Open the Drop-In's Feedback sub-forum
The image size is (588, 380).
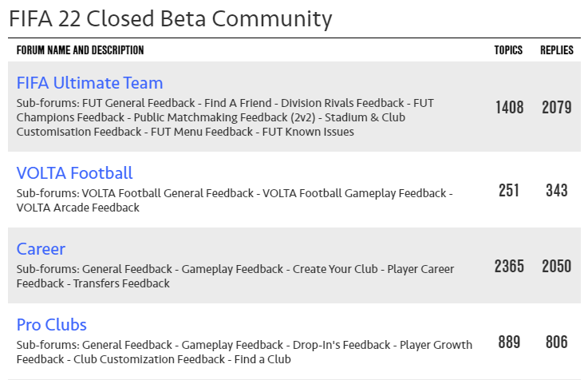point(343,345)
